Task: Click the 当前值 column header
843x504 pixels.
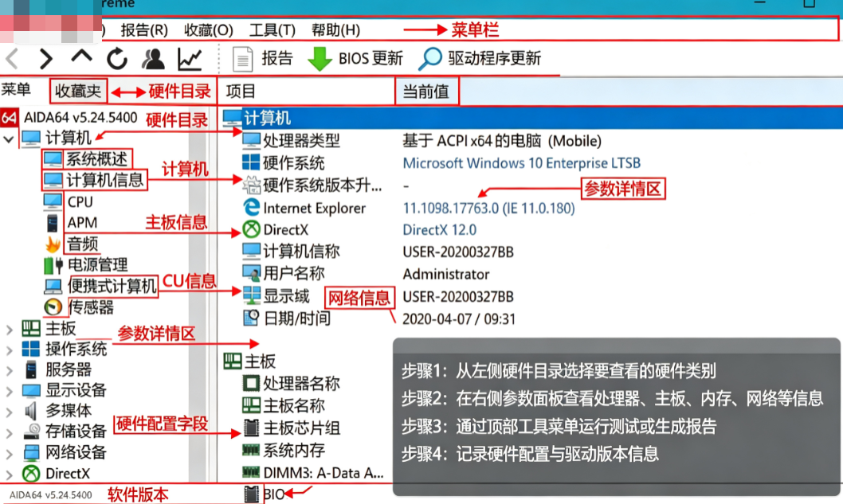Action: tap(425, 92)
